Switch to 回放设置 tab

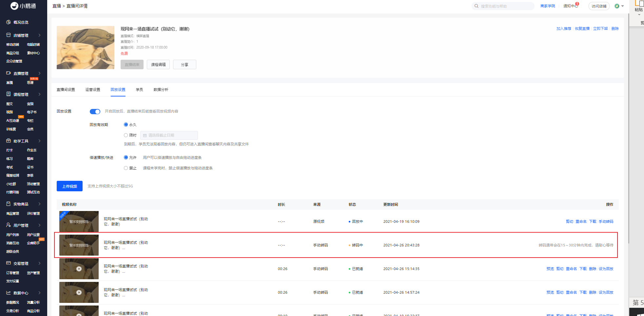click(118, 90)
